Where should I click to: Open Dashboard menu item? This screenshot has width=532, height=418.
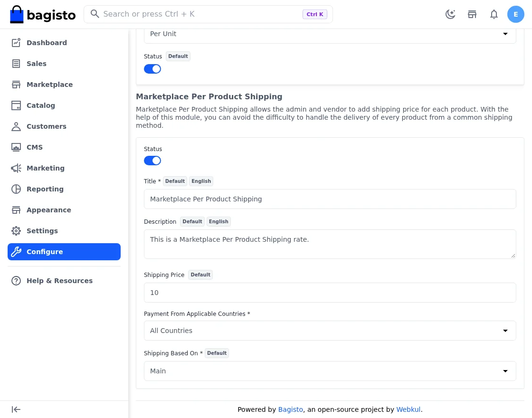64,43
